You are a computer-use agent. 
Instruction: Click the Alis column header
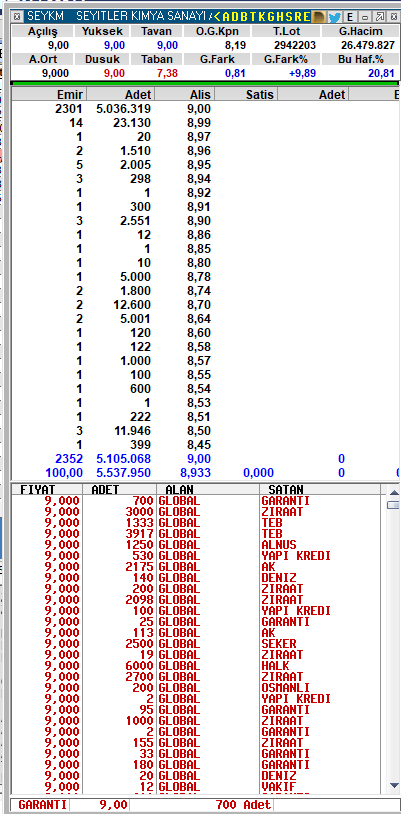tap(185, 94)
